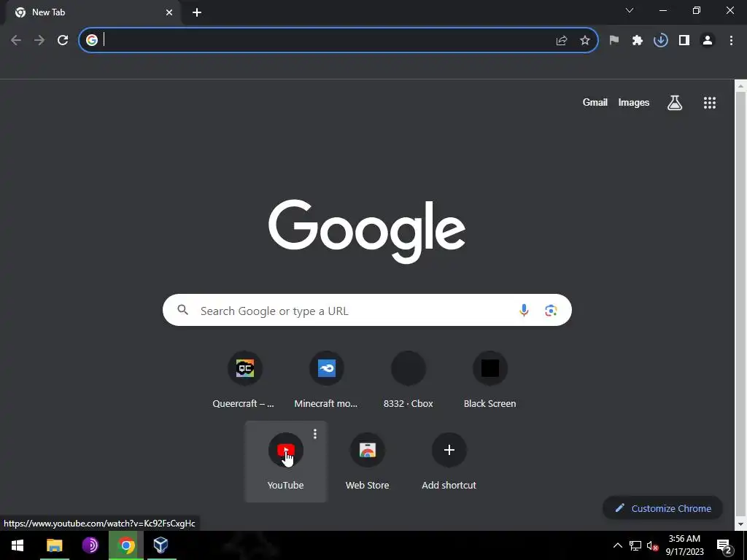This screenshot has height=560, width=747.
Task: Select the New Tab tab
Action: pos(94,12)
